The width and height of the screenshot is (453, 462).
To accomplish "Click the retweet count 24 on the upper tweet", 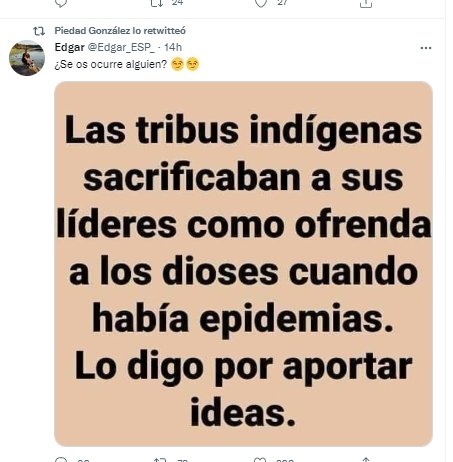I will click(x=178, y=3).
